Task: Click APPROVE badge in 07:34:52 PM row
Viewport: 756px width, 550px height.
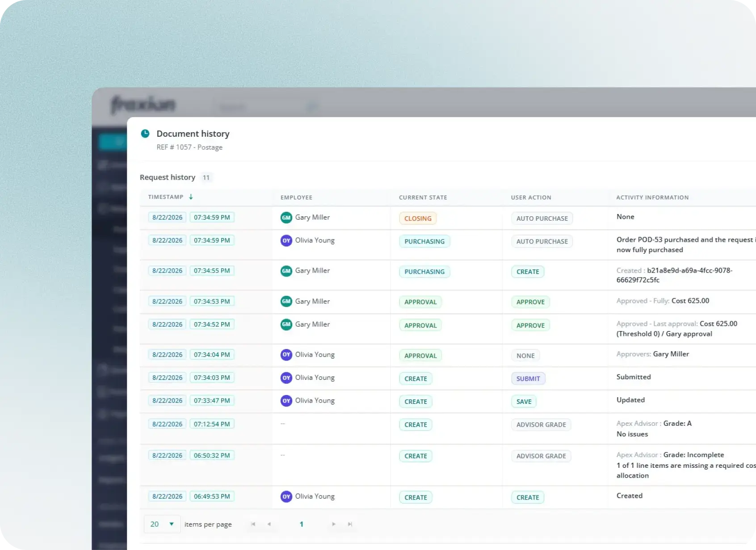Action: coord(530,325)
